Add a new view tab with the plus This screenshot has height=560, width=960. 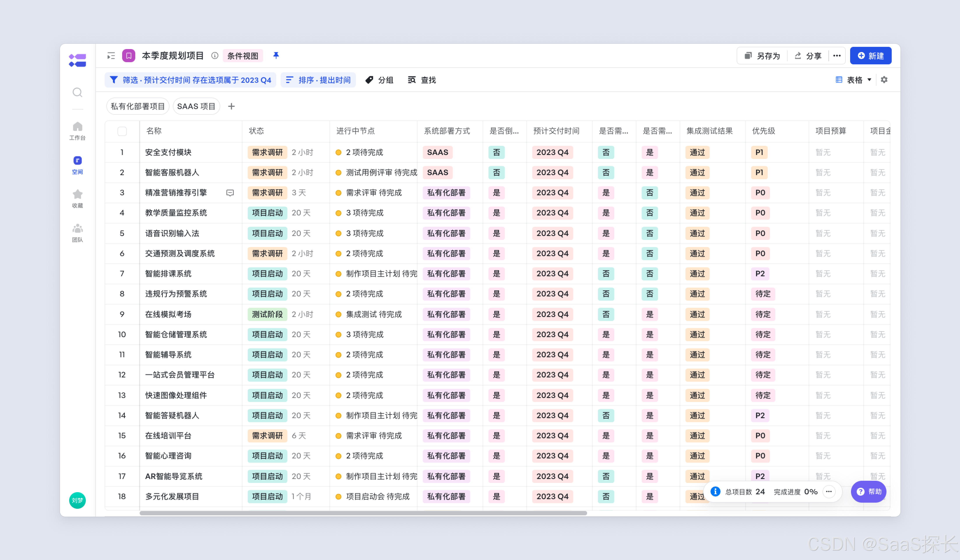point(231,106)
